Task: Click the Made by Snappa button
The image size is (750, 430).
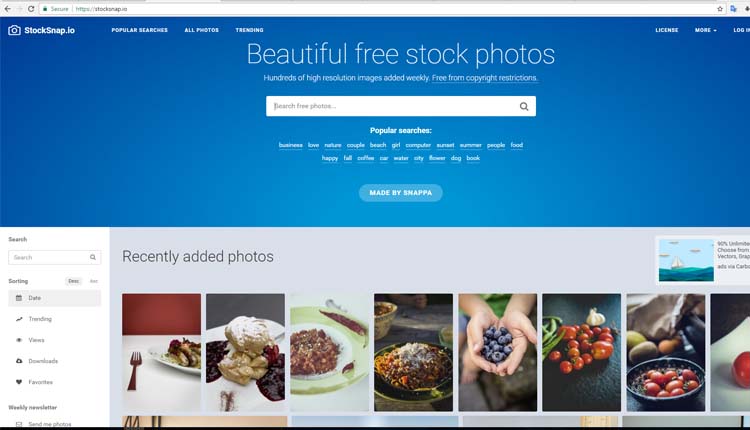Action: point(401,193)
